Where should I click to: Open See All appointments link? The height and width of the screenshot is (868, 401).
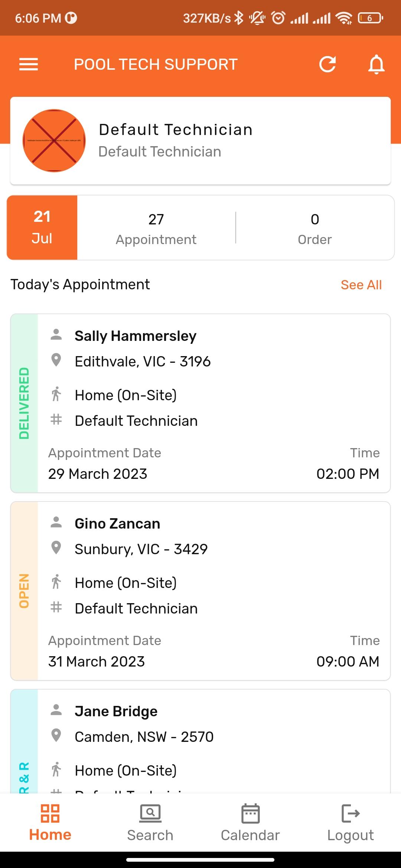[x=361, y=285]
